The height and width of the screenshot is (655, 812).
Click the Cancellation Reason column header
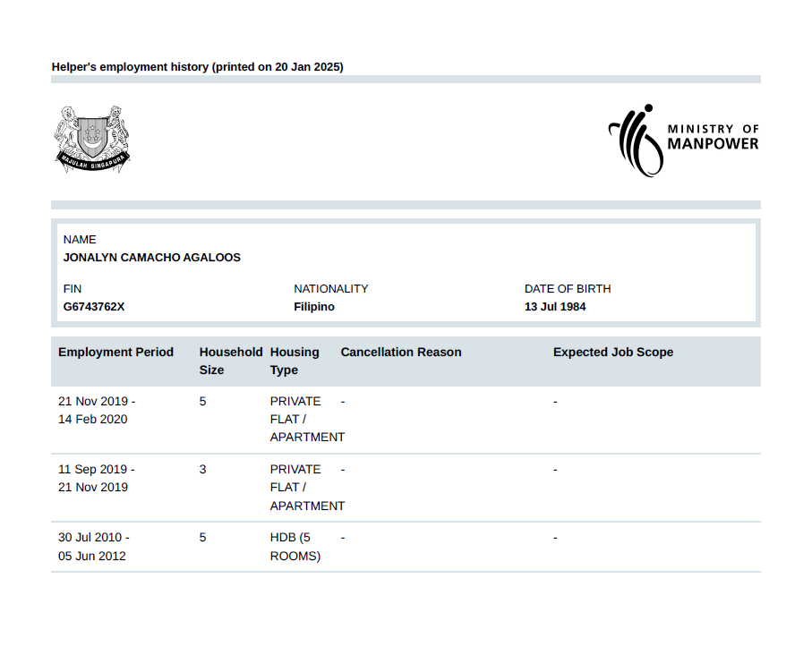401,353
